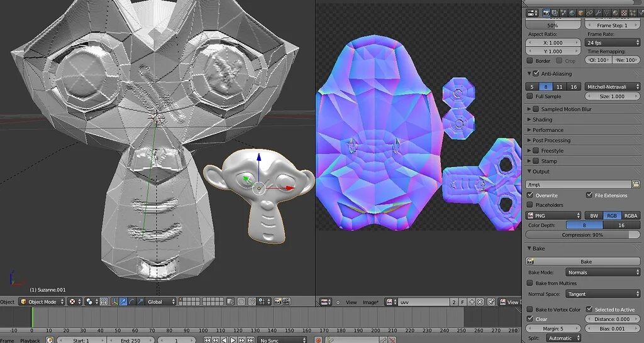Toggle the Selected to Active checkbox
This screenshot has height=343, width=644.
tap(589, 309)
